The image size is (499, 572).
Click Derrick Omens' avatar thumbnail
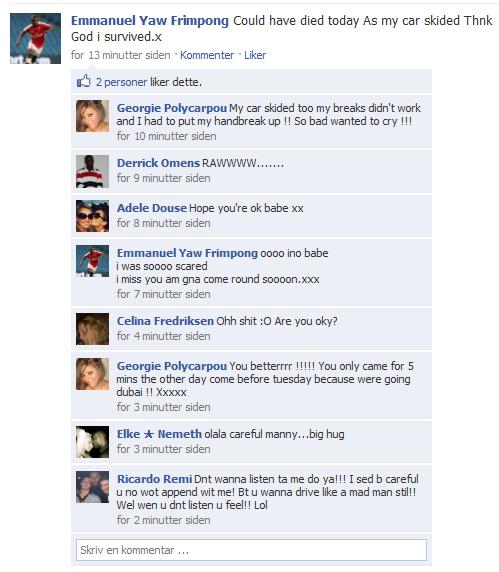92,171
